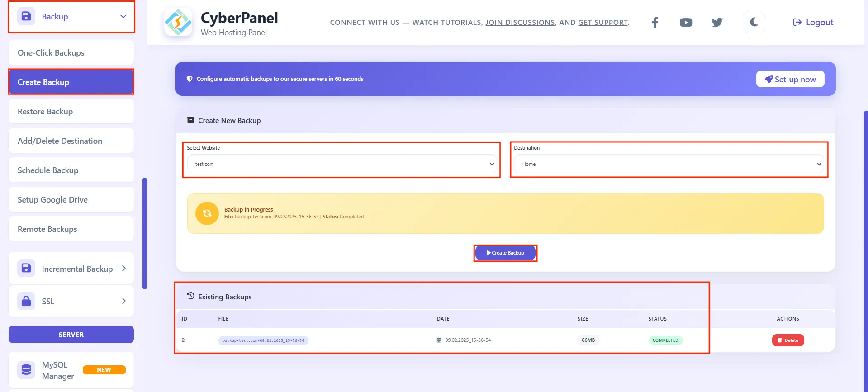Image resolution: width=868 pixels, height=392 pixels.
Task: Open CyberPanel YouTube channel icon
Action: pos(686,22)
